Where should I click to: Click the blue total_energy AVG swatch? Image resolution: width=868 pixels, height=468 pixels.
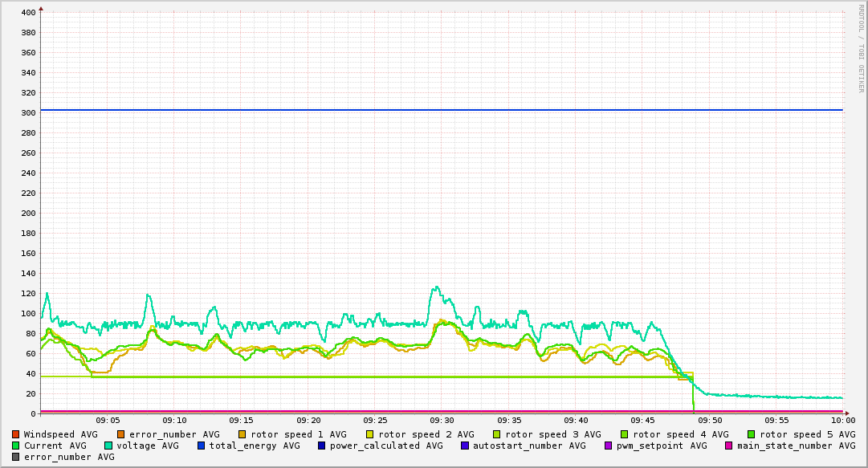pyautogui.click(x=201, y=446)
